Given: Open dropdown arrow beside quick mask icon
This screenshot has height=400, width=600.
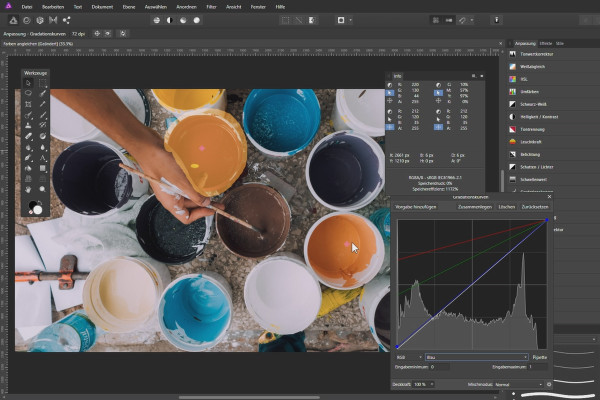Looking at the screenshot, I should (350, 20).
